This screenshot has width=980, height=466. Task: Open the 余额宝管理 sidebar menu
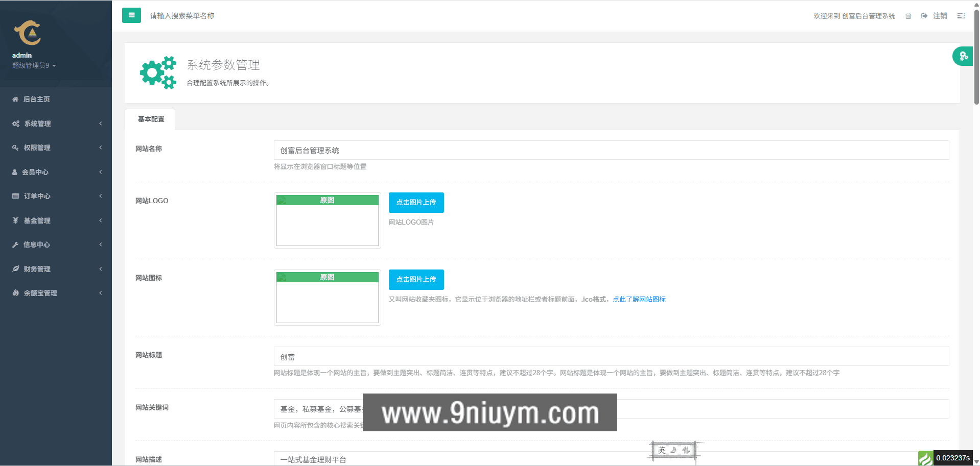coord(41,293)
